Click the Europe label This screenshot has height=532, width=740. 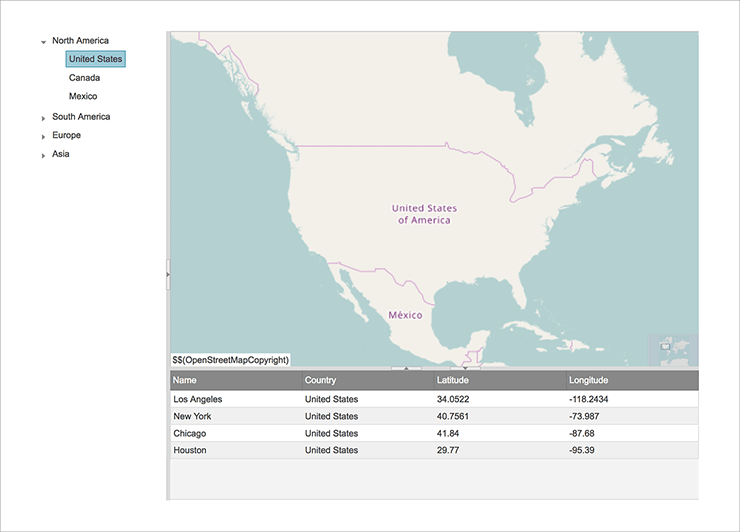click(x=67, y=135)
